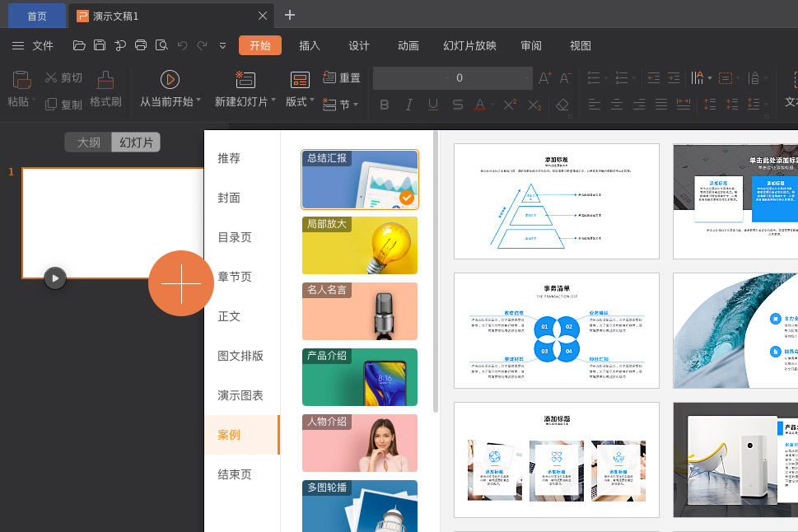Center align text
798x532 pixels.
click(x=616, y=105)
